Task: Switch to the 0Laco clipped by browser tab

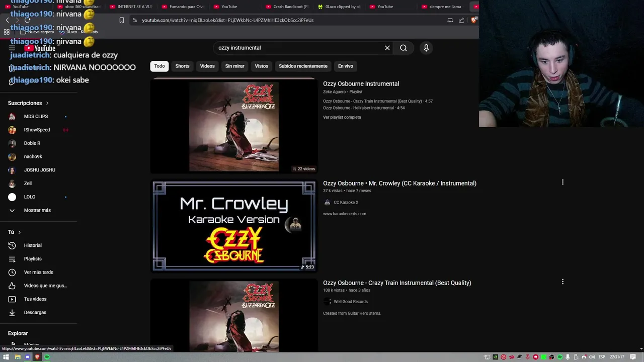Action: 339,7
